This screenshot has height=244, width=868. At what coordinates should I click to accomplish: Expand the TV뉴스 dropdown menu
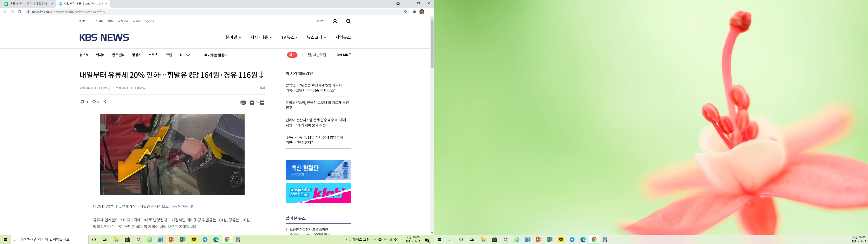pos(289,38)
